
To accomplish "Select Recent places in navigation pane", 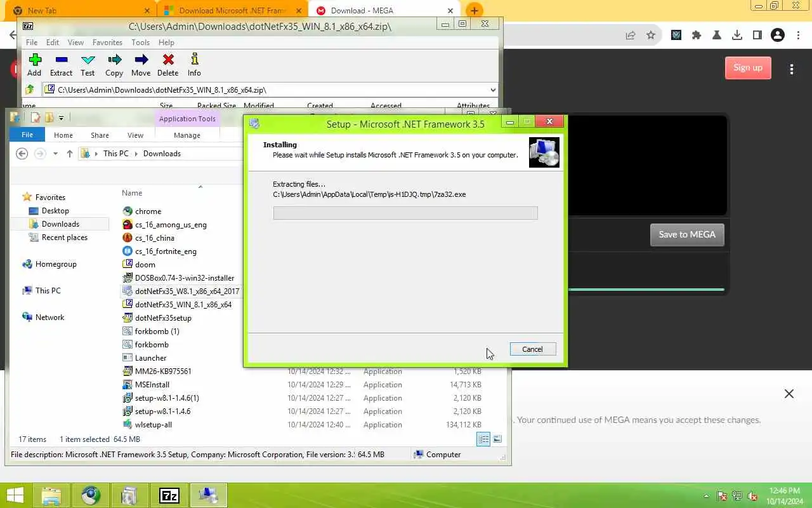I will pos(65,237).
